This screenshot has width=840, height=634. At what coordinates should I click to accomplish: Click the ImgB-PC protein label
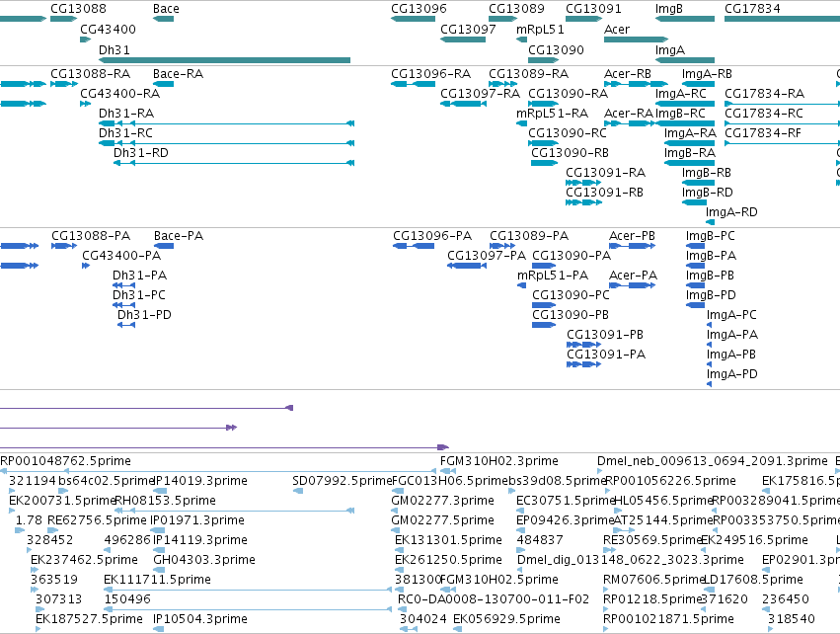[711, 236]
